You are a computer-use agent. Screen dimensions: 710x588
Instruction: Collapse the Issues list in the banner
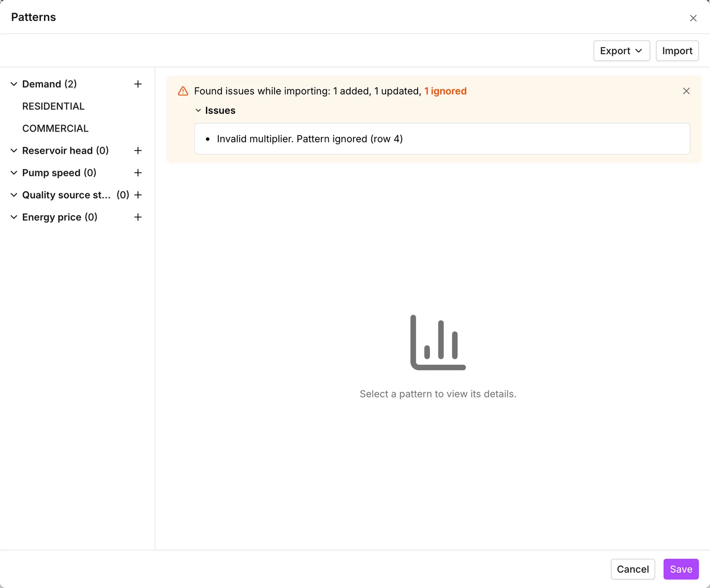(x=198, y=111)
